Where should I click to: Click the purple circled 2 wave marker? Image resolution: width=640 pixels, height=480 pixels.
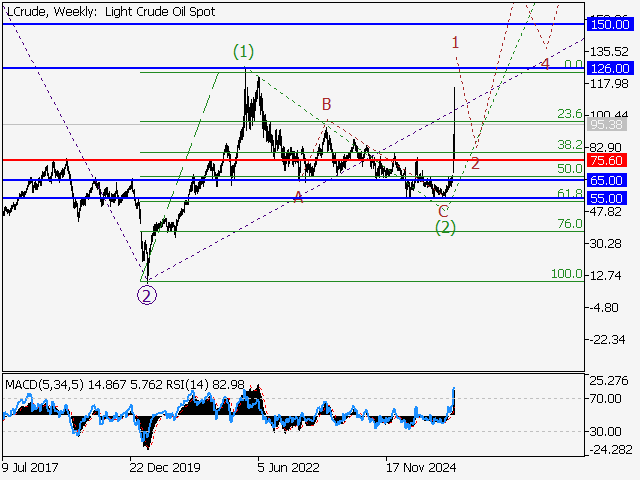click(x=147, y=295)
